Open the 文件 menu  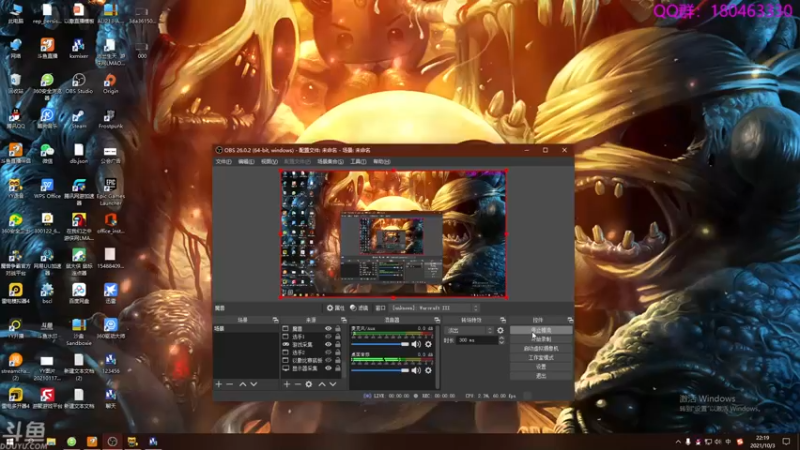(223, 162)
